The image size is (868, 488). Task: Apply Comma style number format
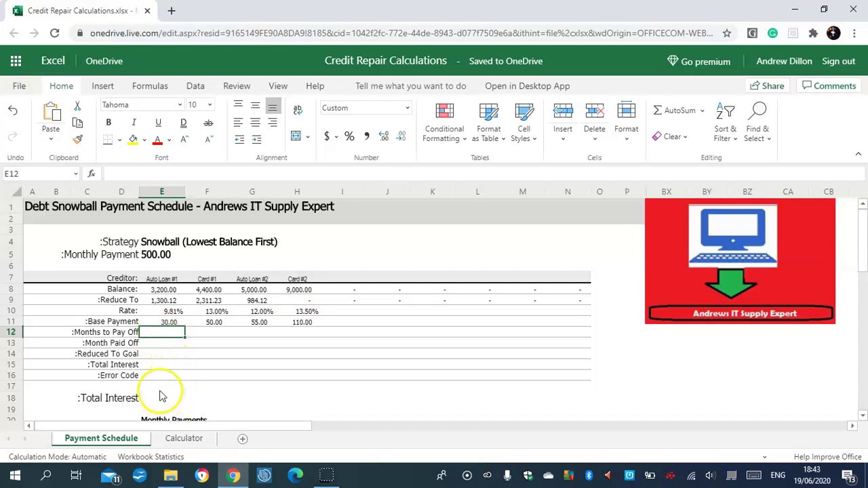[367, 136]
